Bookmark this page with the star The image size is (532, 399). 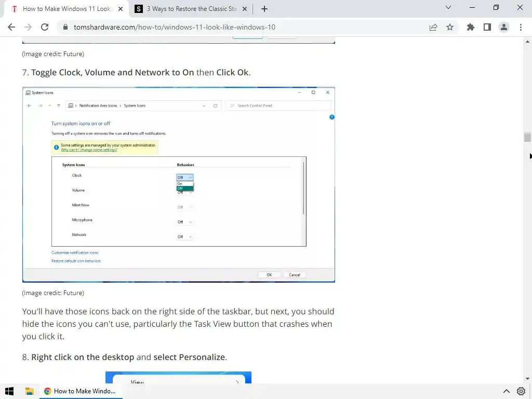[450, 27]
